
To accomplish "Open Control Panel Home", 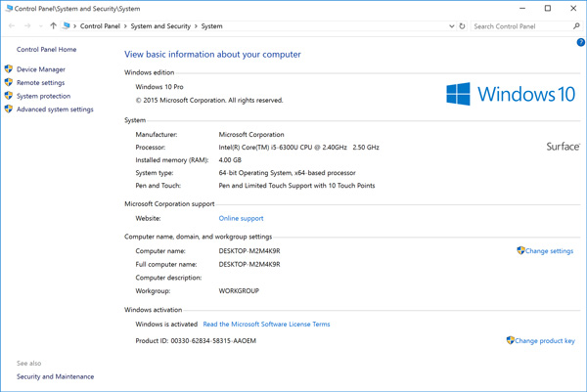I will pyautogui.click(x=46, y=50).
